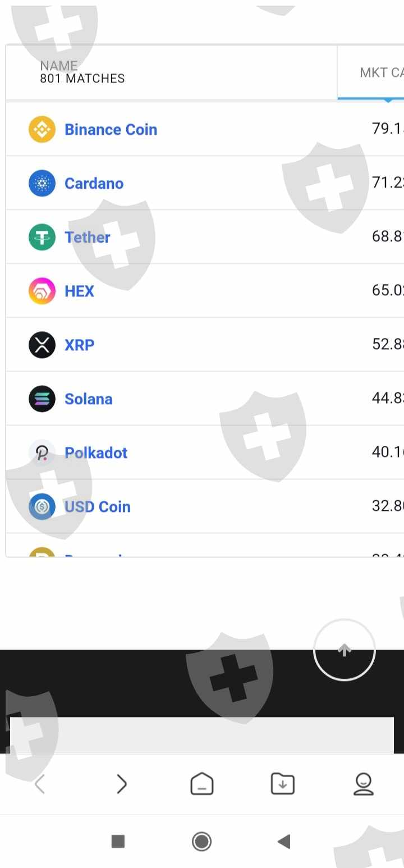Tap the USD Coin logo icon
The height and width of the screenshot is (868, 404).
tap(42, 507)
